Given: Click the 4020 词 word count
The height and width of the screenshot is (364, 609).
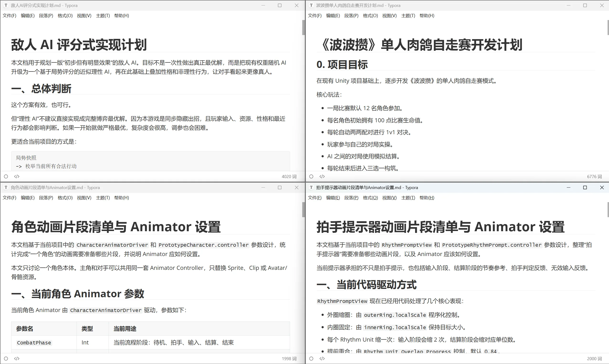Looking at the screenshot, I should tap(289, 177).
